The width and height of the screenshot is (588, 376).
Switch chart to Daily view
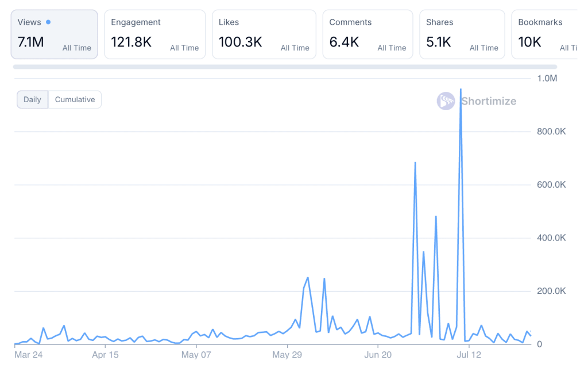tap(32, 99)
